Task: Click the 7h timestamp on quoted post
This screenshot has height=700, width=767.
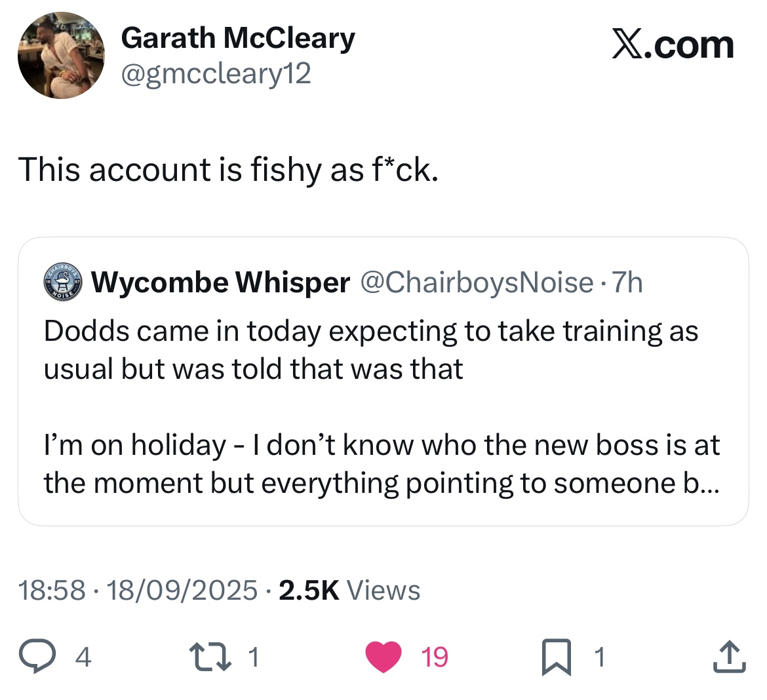Action: click(x=627, y=282)
